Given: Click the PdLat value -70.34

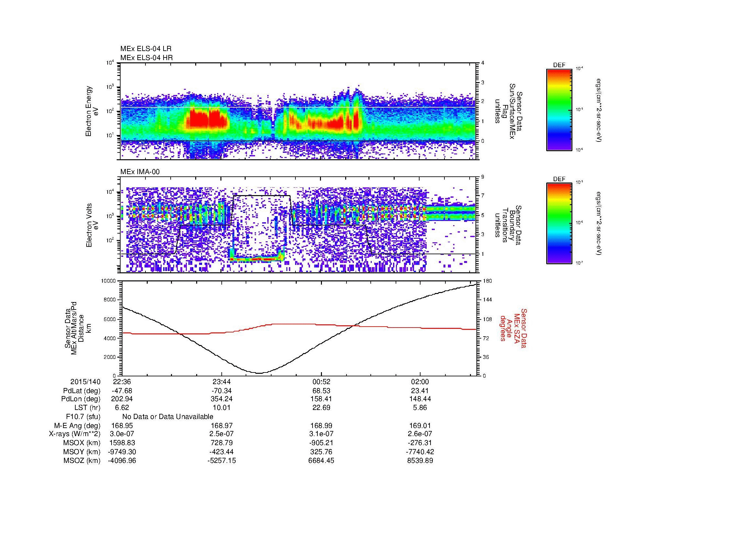Looking at the screenshot, I should click(x=222, y=391).
